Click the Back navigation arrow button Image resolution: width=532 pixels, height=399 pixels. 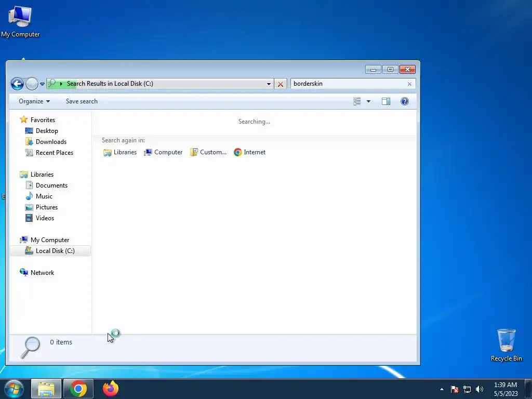[17, 84]
